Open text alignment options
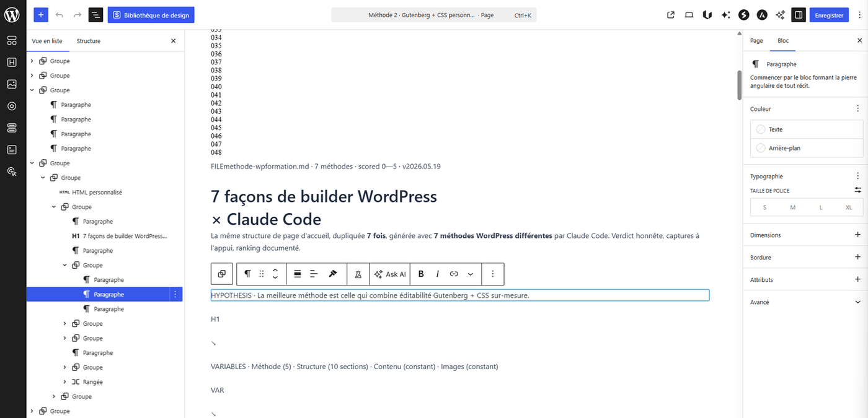The height and width of the screenshot is (418, 868). (x=314, y=274)
